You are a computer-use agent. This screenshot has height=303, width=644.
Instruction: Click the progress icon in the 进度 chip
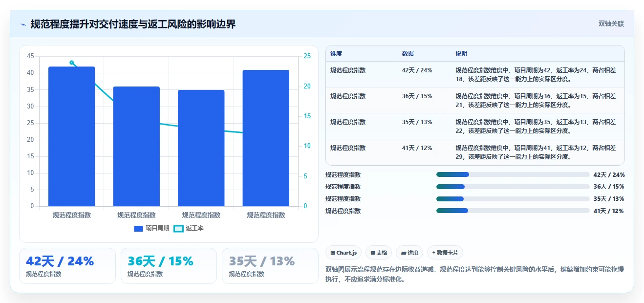pyautogui.click(x=404, y=253)
